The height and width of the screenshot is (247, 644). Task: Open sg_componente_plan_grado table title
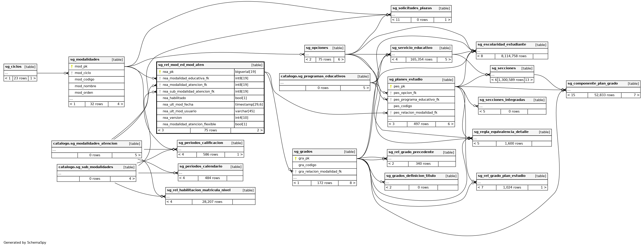click(593, 83)
